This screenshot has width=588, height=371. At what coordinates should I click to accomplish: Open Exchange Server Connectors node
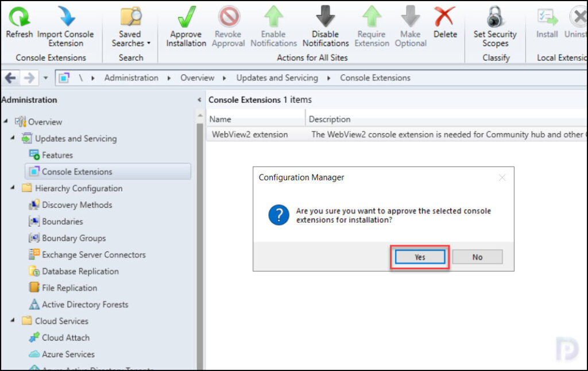pyautogui.click(x=94, y=255)
